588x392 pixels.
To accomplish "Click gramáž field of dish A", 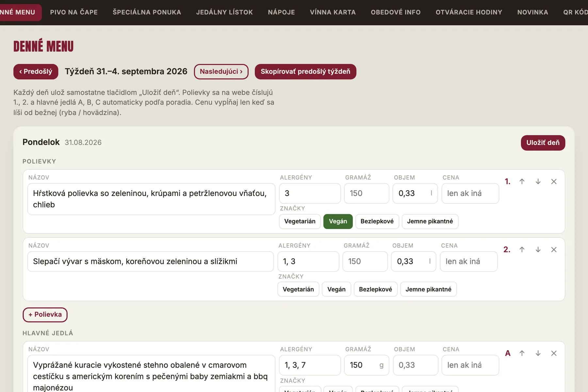I will 367,365.
